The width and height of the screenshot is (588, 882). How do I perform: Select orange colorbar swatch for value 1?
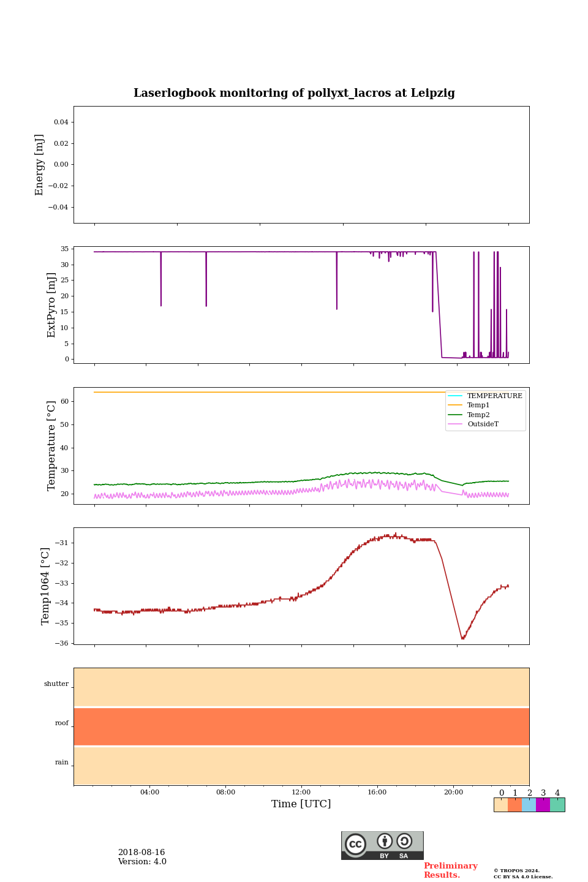pos(514,805)
